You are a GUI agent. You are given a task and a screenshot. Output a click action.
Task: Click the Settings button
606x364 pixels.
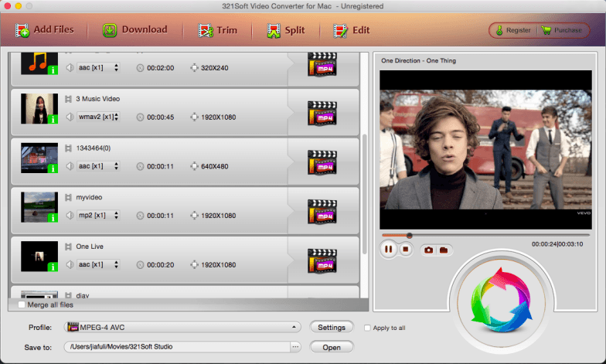pyautogui.click(x=332, y=328)
